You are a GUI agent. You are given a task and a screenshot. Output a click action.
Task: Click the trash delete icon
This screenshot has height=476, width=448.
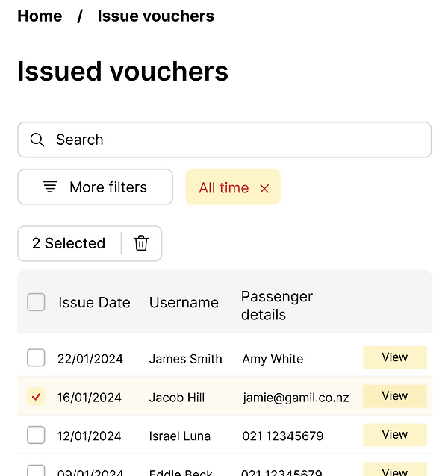coord(141,243)
